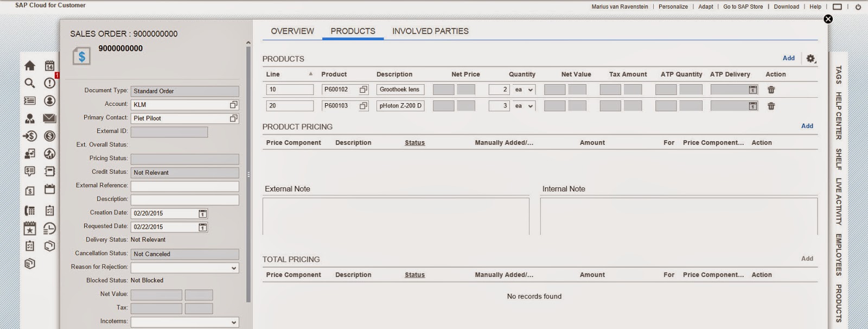Click the External Note text area
The width and height of the screenshot is (868, 329).
coord(395,216)
